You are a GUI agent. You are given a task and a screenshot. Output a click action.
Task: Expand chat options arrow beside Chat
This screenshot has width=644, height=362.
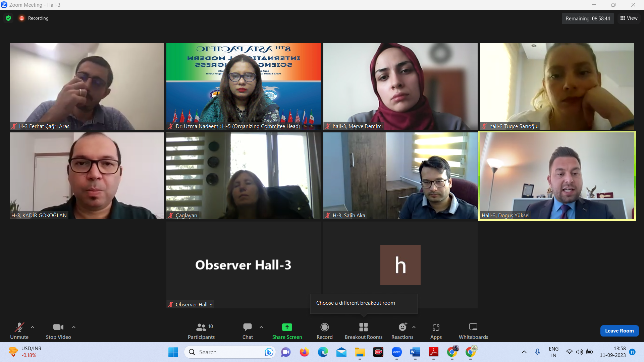(261, 327)
